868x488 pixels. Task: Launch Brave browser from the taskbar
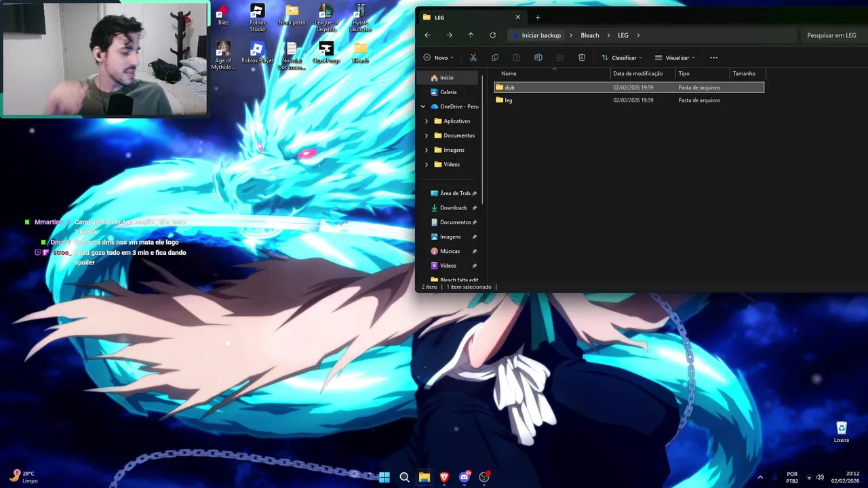444,477
